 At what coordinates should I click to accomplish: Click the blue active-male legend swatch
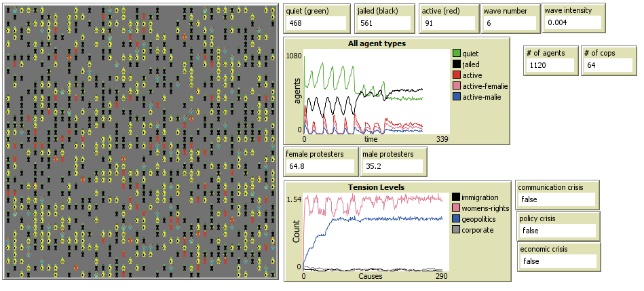click(456, 97)
